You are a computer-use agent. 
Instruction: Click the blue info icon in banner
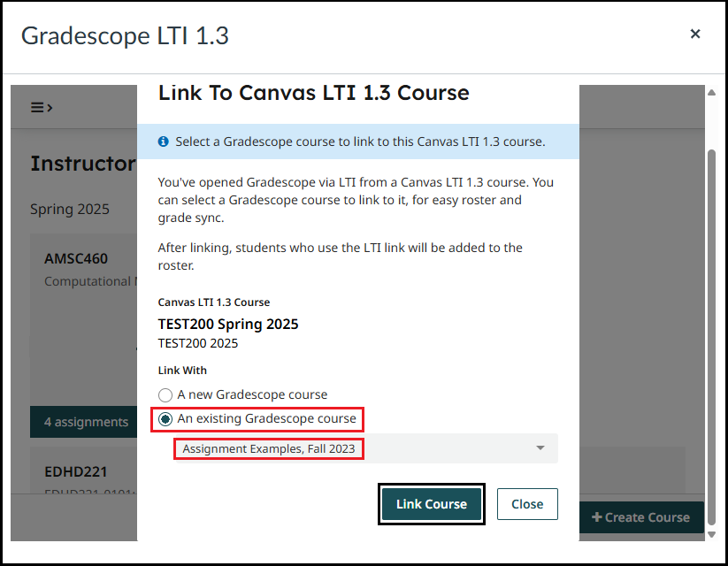coord(164,141)
